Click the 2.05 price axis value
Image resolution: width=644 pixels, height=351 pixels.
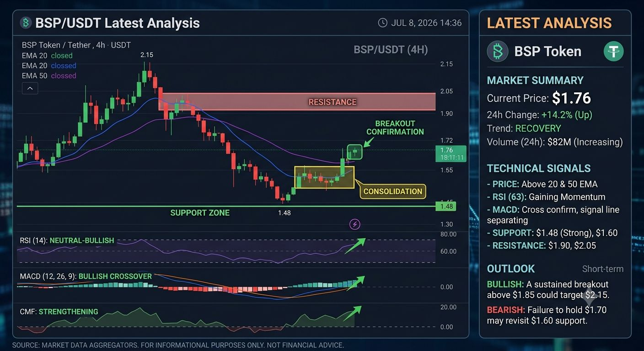(446, 91)
